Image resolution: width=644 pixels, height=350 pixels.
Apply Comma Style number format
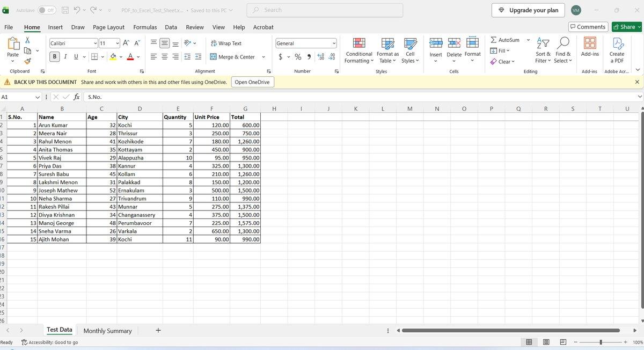[x=309, y=57]
